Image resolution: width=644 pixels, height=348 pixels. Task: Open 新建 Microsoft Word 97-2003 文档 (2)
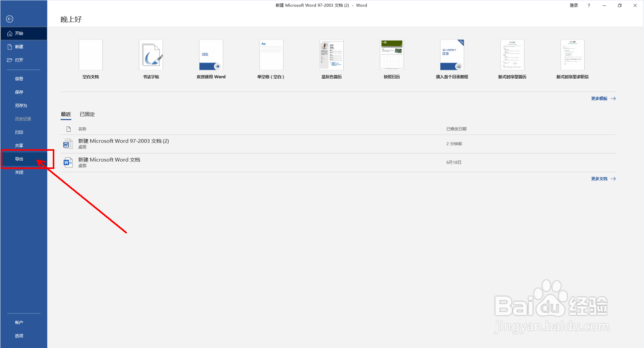click(338, 144)
